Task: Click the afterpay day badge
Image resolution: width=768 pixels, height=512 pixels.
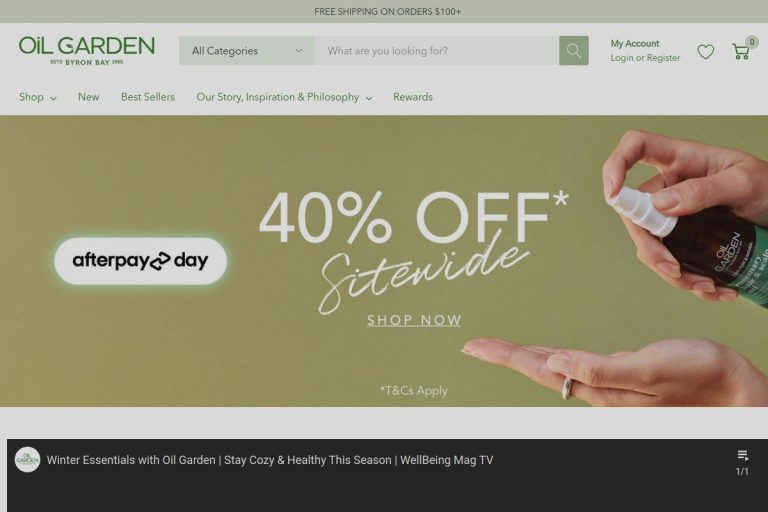Action: (x=141, y=261)
